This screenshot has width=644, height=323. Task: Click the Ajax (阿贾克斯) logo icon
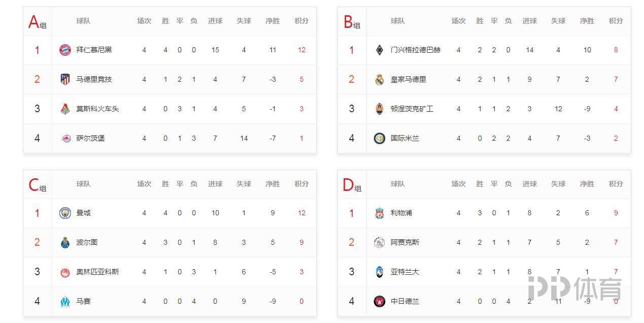tap(379, 242)
